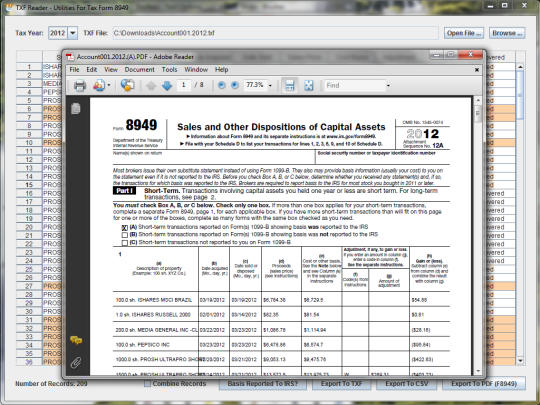Open the Tax Year dropdown
Screen dimensions: 540x405
73,33
